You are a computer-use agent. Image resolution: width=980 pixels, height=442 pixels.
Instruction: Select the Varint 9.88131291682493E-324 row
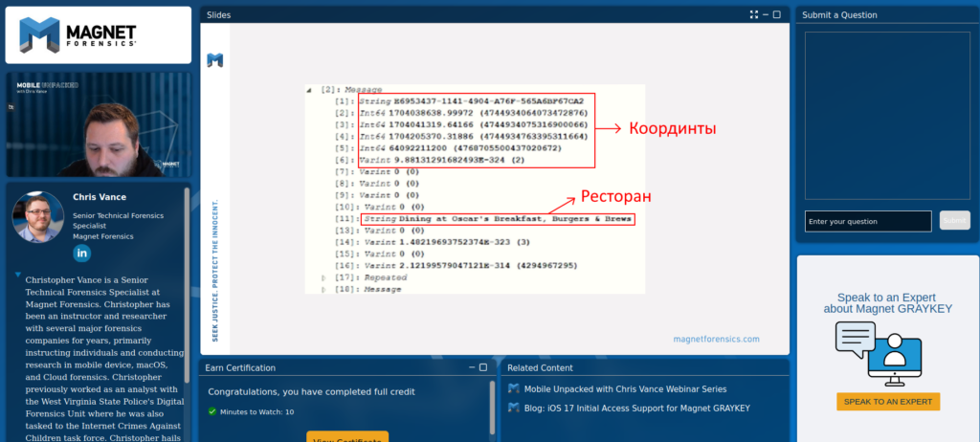click(x=430, y=160)
